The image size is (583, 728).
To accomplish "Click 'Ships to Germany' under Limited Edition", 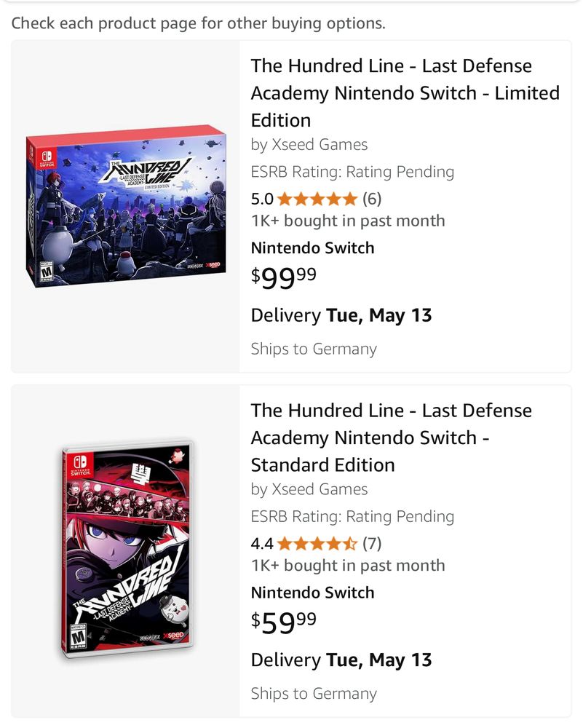I will [314, 349].
